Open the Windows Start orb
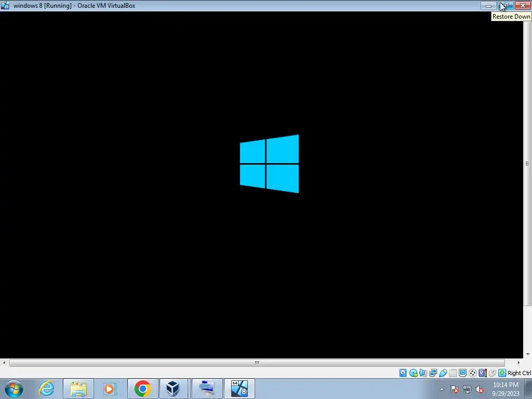 point(14,389)
